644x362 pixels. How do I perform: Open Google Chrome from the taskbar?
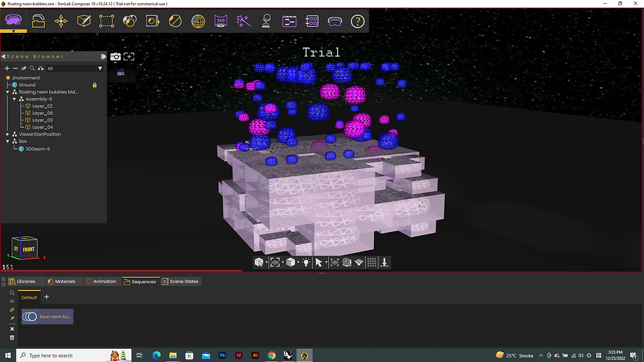[271, 355]
